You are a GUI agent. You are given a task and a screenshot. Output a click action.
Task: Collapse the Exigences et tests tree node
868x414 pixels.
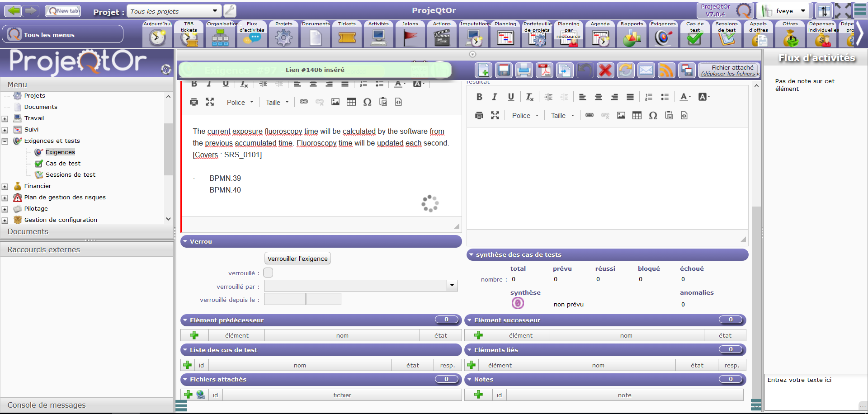[5, 141]
